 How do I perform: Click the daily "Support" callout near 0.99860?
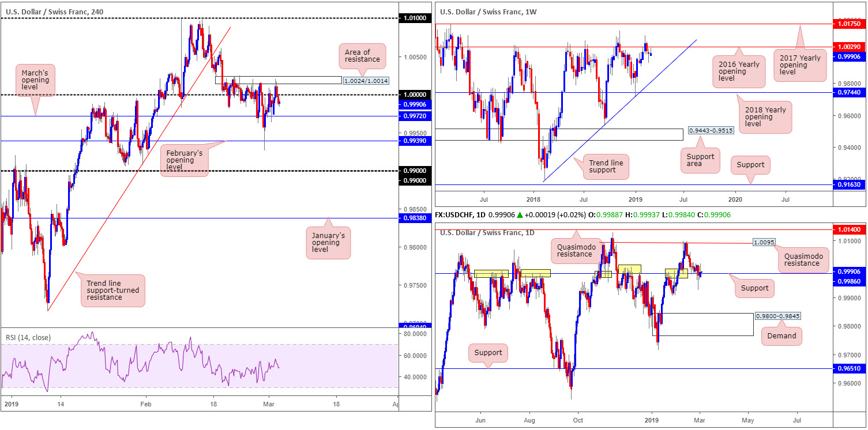point(754,288)
